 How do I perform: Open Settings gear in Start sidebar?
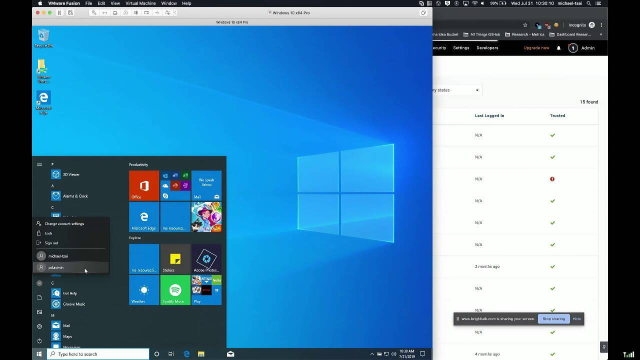(x=39, y=327)
